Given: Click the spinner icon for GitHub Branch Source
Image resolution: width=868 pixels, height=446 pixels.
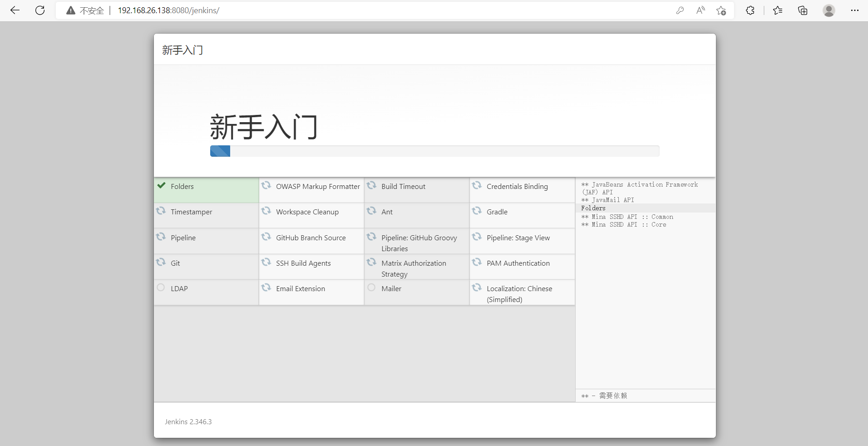Looking at the screenshot, I should point(266,237).
